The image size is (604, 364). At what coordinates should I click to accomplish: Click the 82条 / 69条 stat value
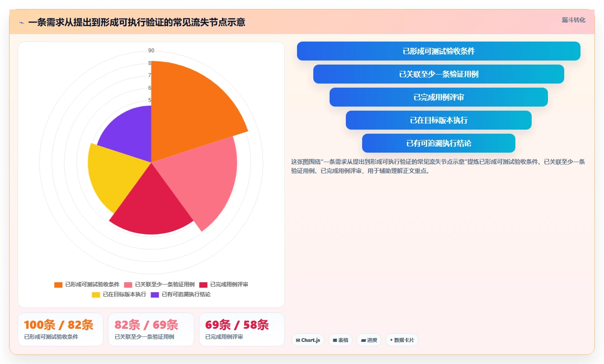[x=146, y=325]
